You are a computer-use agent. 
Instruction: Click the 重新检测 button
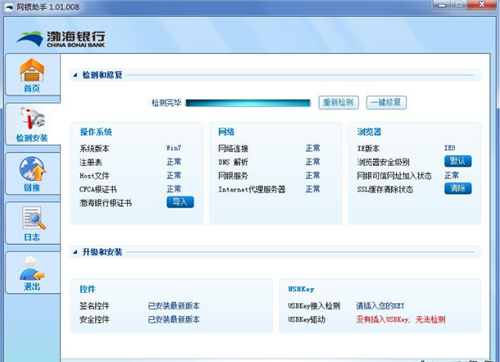coord(338,102)
